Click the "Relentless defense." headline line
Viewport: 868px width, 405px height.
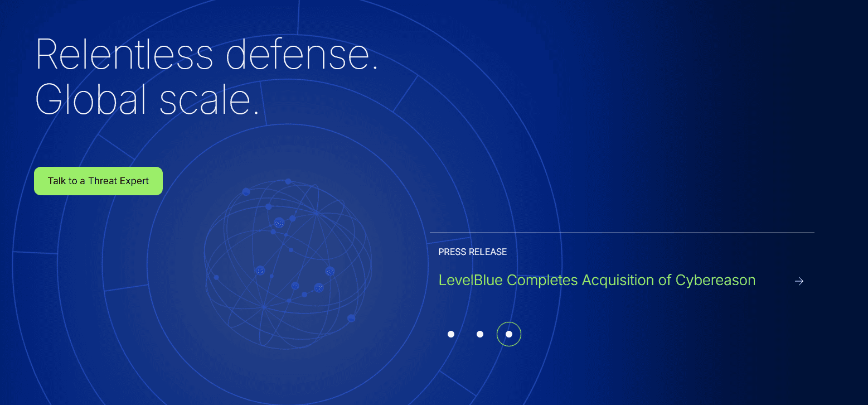tap(207, 54)
